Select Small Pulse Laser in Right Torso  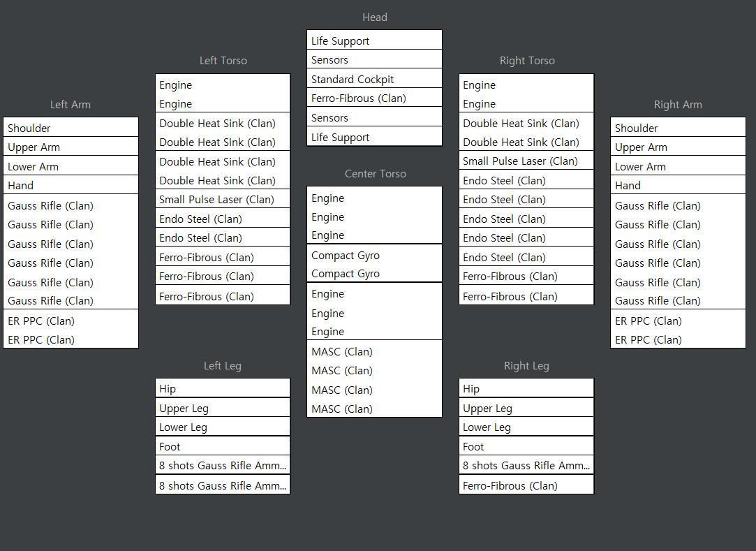pos(526,161)
